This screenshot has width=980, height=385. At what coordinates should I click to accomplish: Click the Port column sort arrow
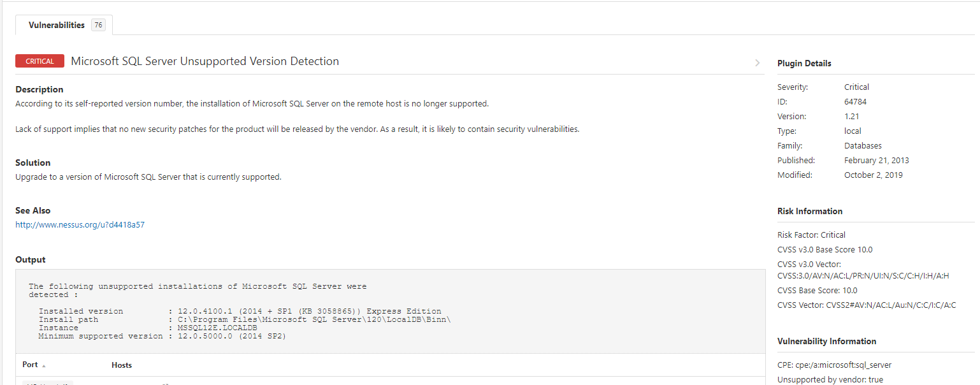[x=44, y=366]
